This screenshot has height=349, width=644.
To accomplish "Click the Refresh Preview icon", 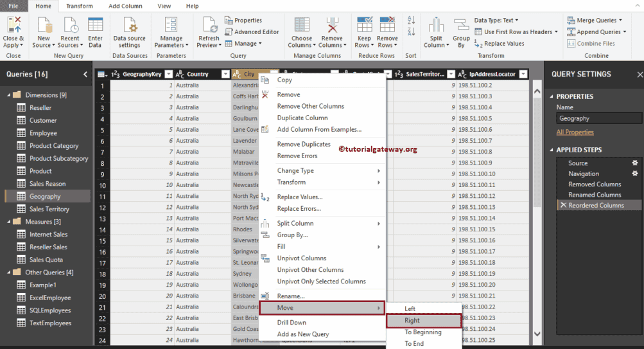I will 209,25.
